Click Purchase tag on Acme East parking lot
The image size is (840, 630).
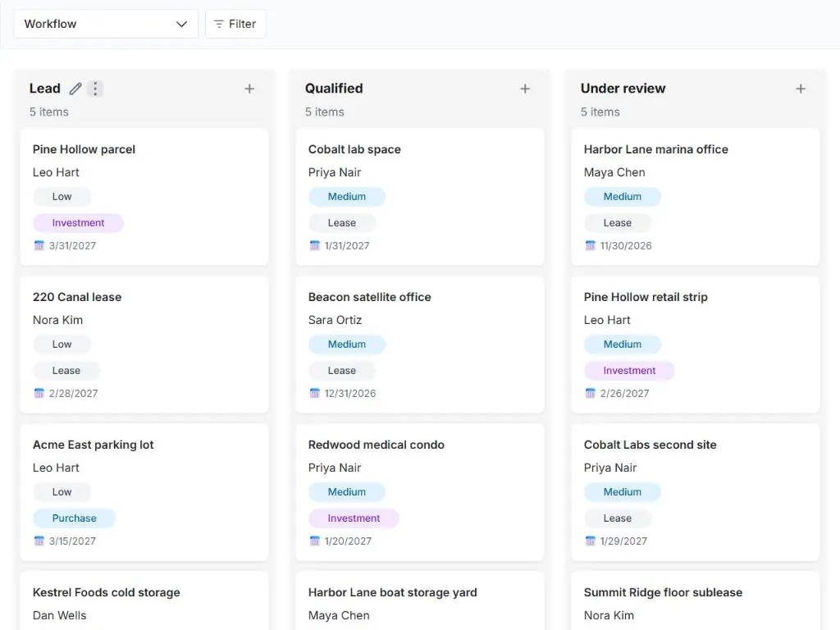coord(75,518)
